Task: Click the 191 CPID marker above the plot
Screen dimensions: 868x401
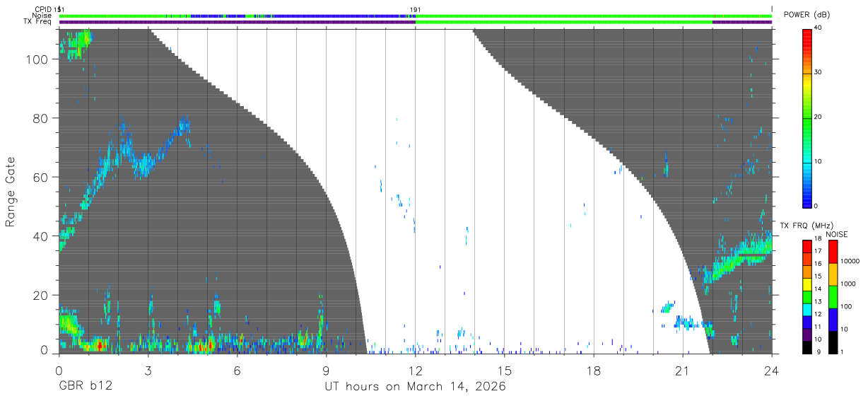Action: click(x=416, y=9)
